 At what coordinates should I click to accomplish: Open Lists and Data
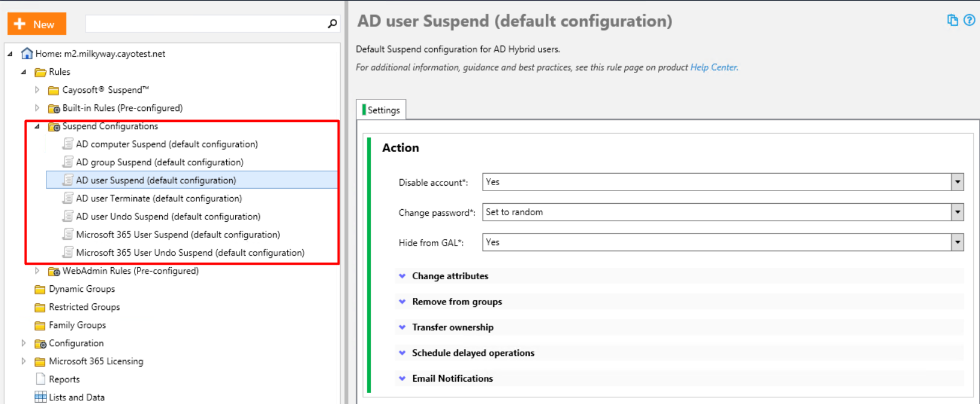point(77,397)
